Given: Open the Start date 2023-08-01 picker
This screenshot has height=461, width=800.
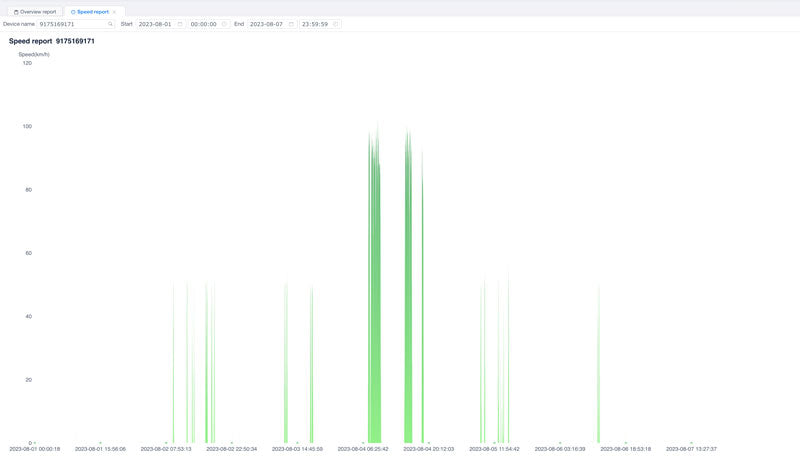Looking at the screenshot, I should point(156,23).
